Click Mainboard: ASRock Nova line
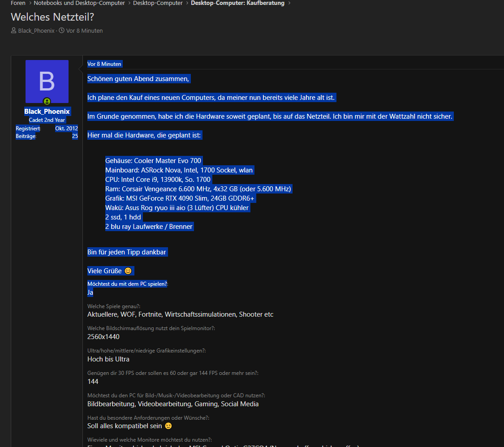 179,170
